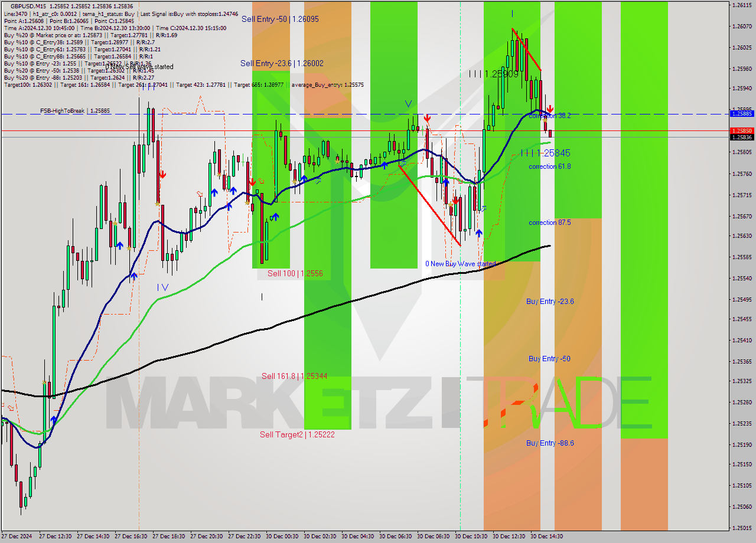Click the 1.25410 price axis label
Image resolution: width=756 pixels, height=543 pixels.
pos(742,340)
